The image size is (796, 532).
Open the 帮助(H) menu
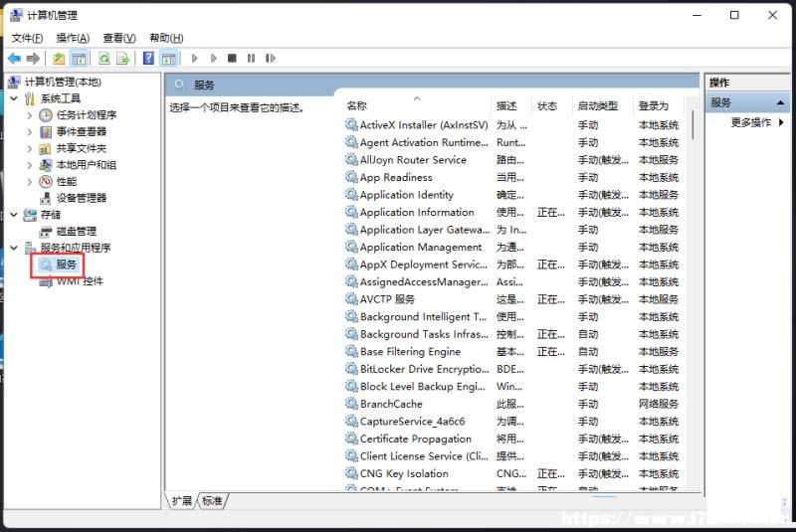click(x=166, y=38)
